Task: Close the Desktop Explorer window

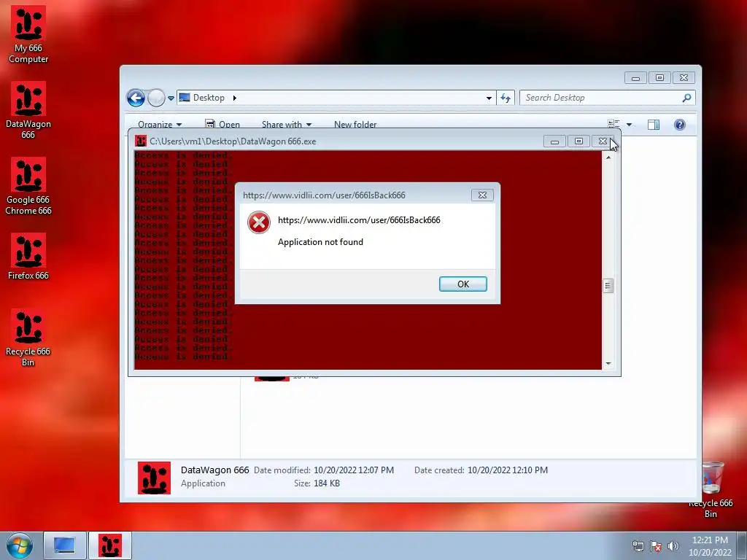Action: coord(684,77)
